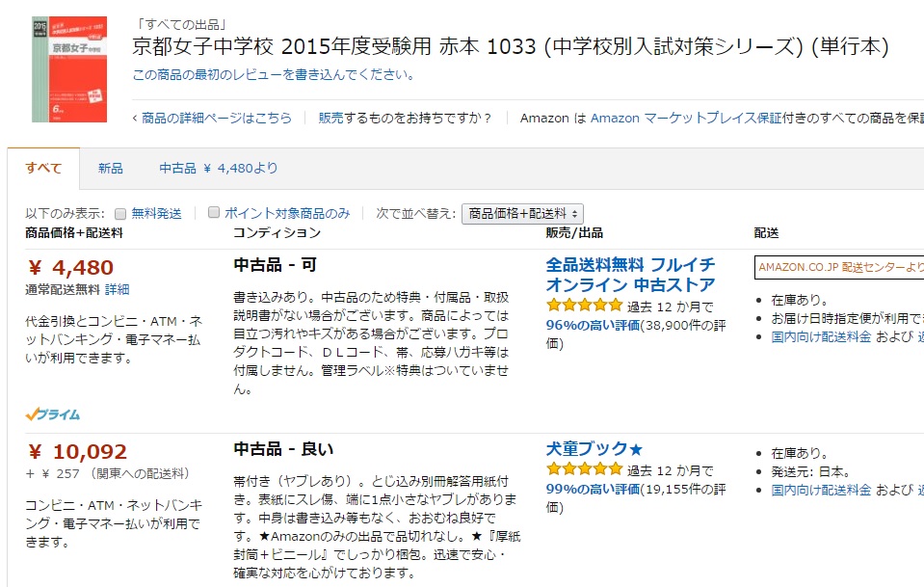Viewport: 924px width, 587px height.
Task: Click the 「すべての出品」 heading text
Action: click(x=180, y=25)
